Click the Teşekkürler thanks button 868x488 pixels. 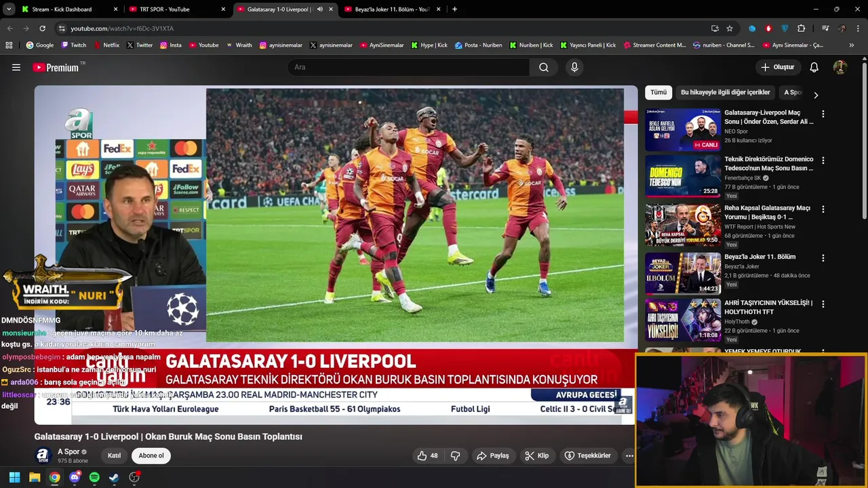(588, 455)
